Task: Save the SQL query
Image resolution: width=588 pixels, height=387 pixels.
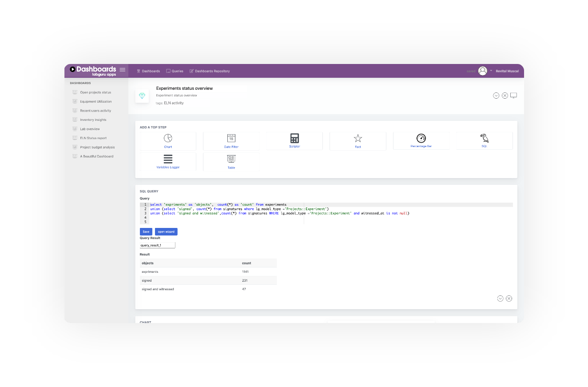Action: (146, 231)
